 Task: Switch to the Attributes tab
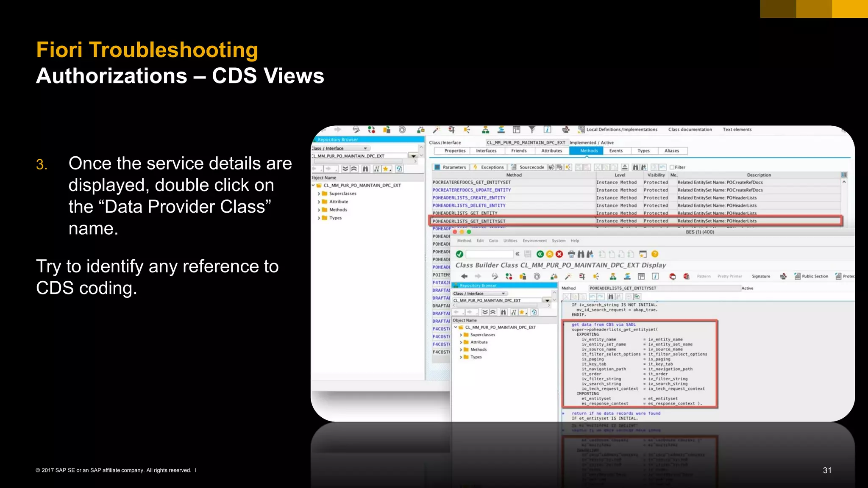tap(552, 151)
